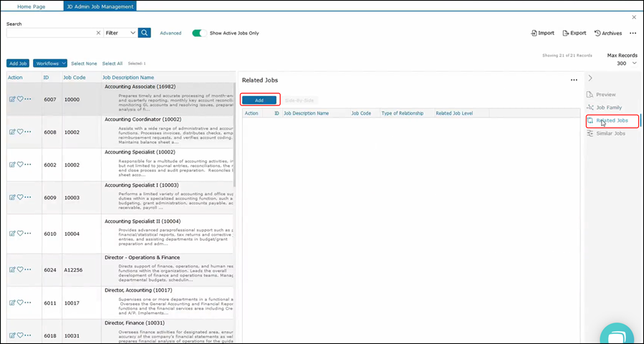Viewport: 644px width, 344px height.
Task: Favorite the Accounting Coordinator job heart icon
Action: (x=20, y=132)
